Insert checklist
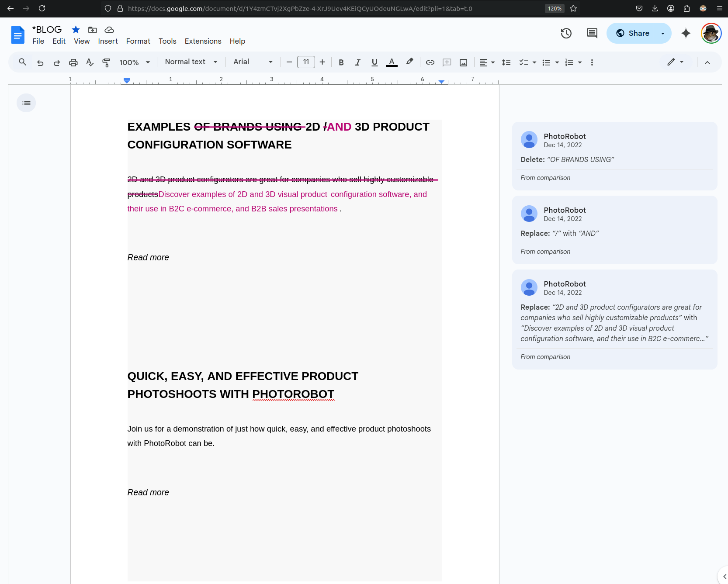Image resolution: width=728 pixels, height=584 pixels. [523, 62]
